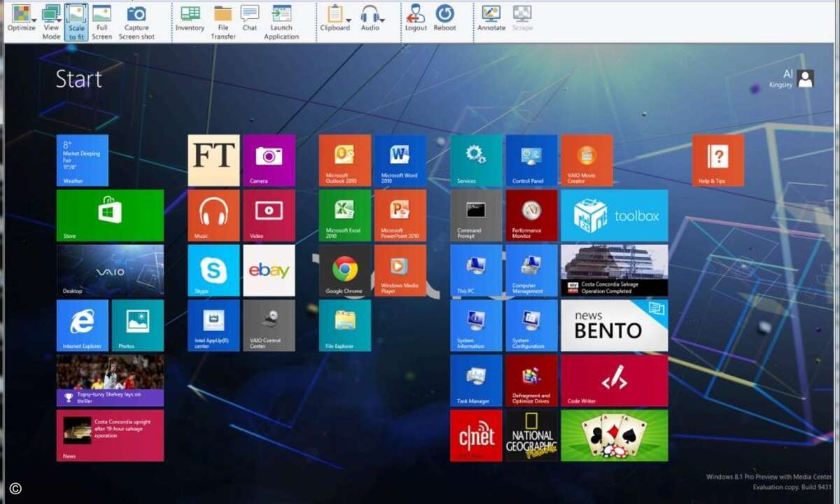Open the Music headphones tile
This screenshot has height=504, width=840.
click(213, 216)
